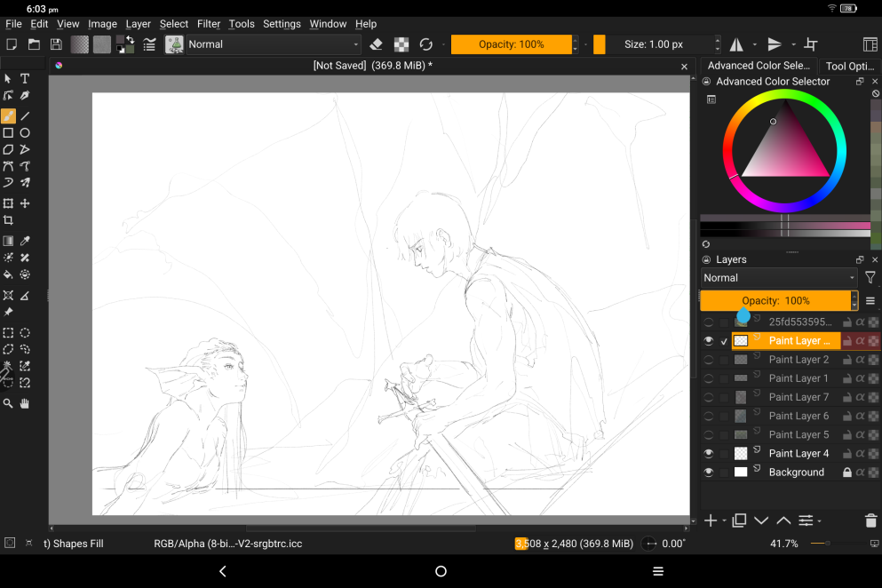Switch to the Tool Options tab
882x588 pixels.
click(848, 66)
